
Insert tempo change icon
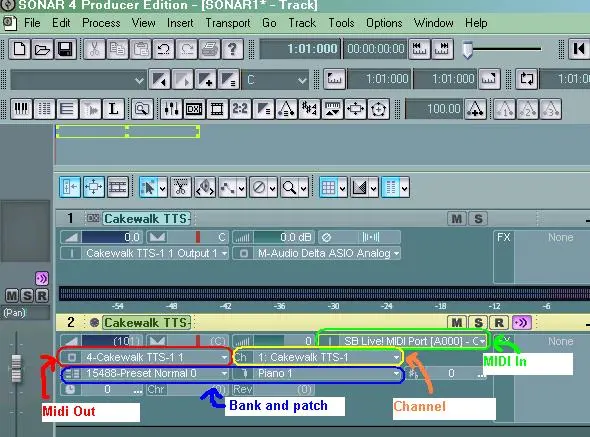(475, 109)
